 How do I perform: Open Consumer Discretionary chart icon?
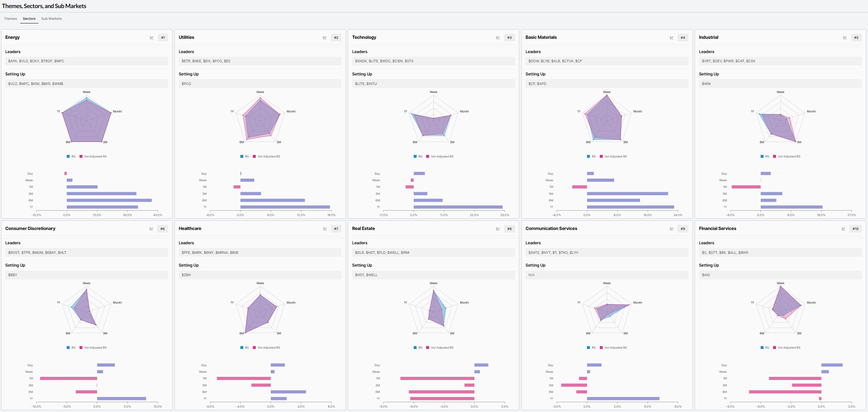[x=151, y=229]
